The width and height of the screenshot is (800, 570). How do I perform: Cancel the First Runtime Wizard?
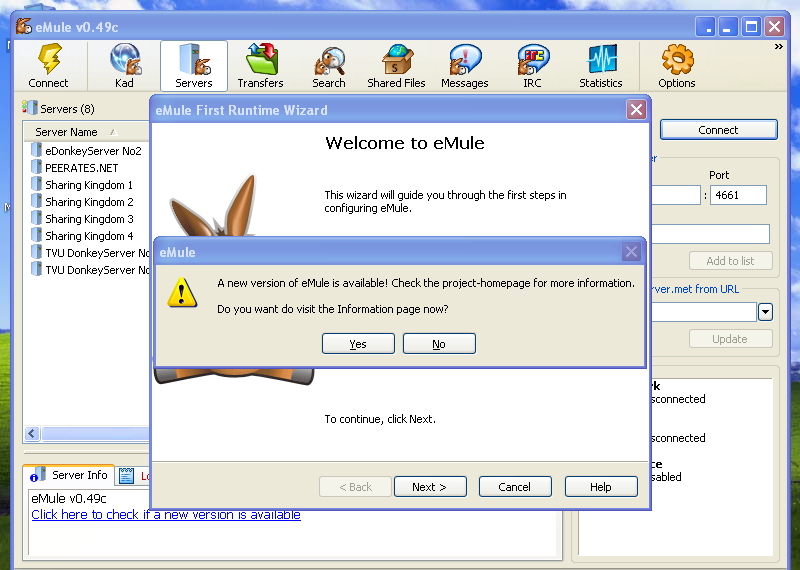(515, 486)
